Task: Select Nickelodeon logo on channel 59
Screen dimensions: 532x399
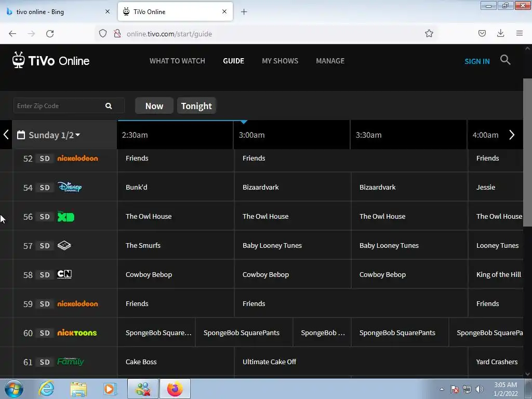Action: [x=78, y=304]
